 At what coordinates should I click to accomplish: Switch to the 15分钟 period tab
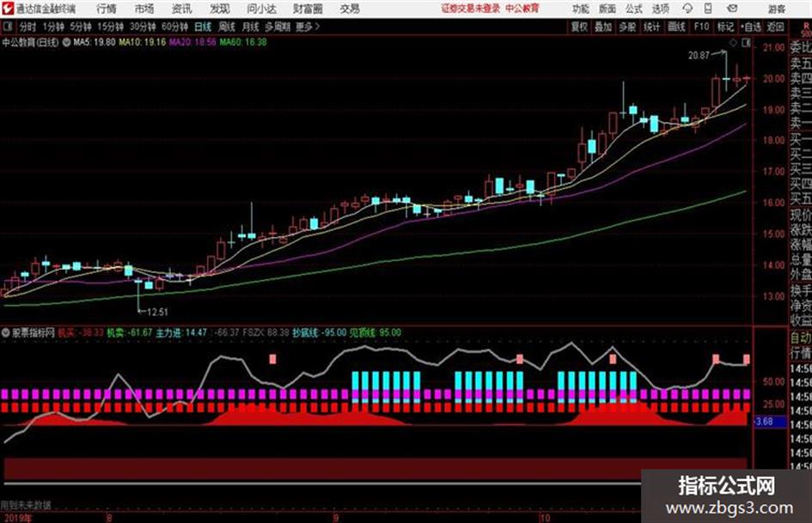tap(110, 27)
